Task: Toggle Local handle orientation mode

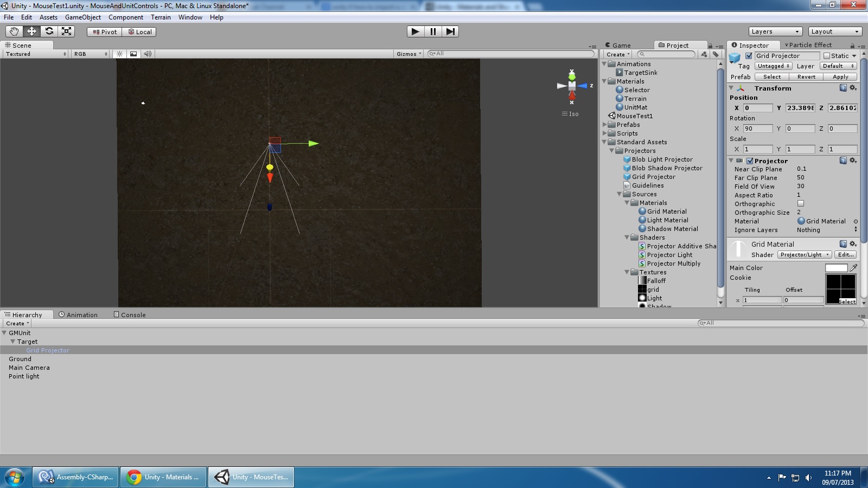Action: (x=140, y=31)
